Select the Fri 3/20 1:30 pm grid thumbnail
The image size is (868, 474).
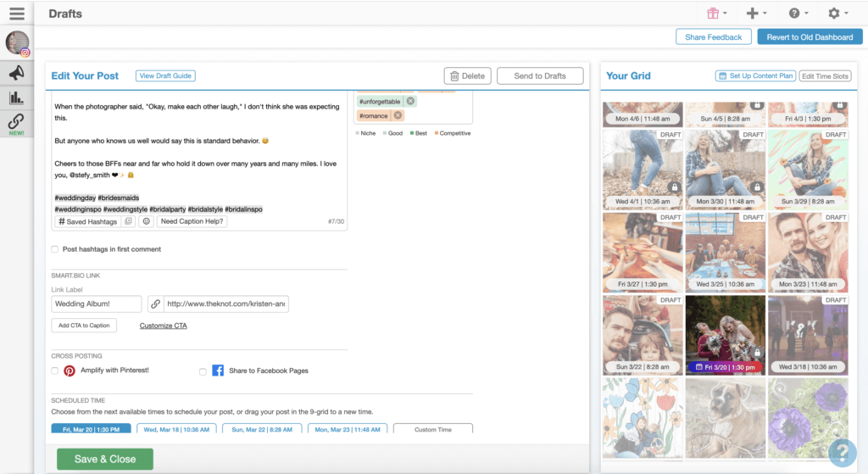pos(725,335)
